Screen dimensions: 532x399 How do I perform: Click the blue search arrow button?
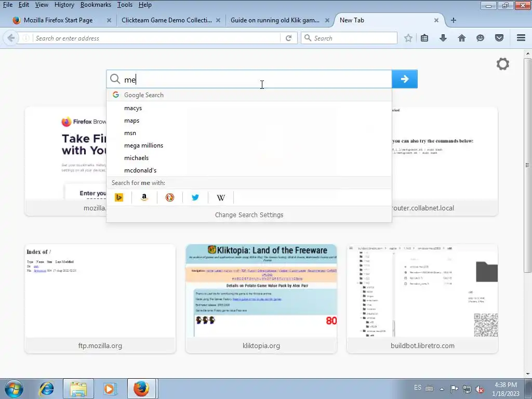[404, 79]
